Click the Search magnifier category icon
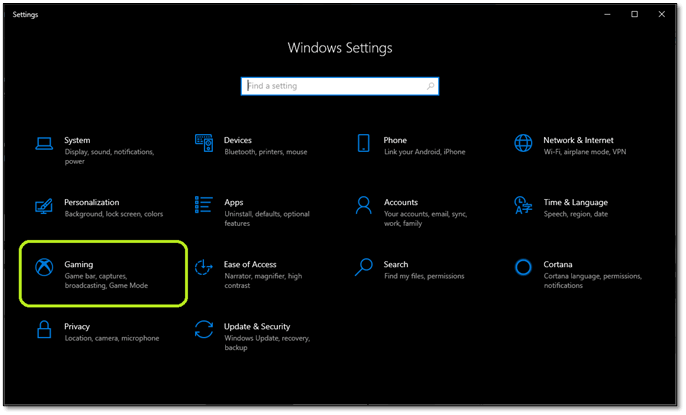Screen dimensions: 686x415 [364, 267]
